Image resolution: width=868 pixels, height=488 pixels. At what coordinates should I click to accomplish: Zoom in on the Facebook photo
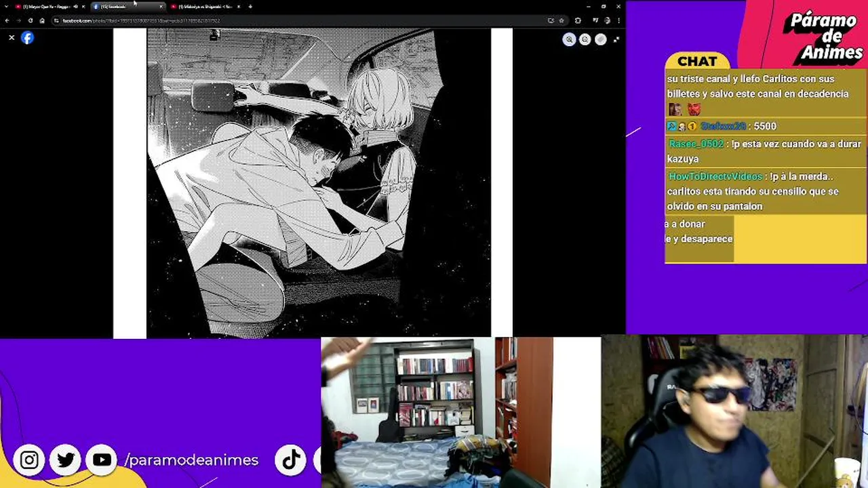[x=569, y=39]
